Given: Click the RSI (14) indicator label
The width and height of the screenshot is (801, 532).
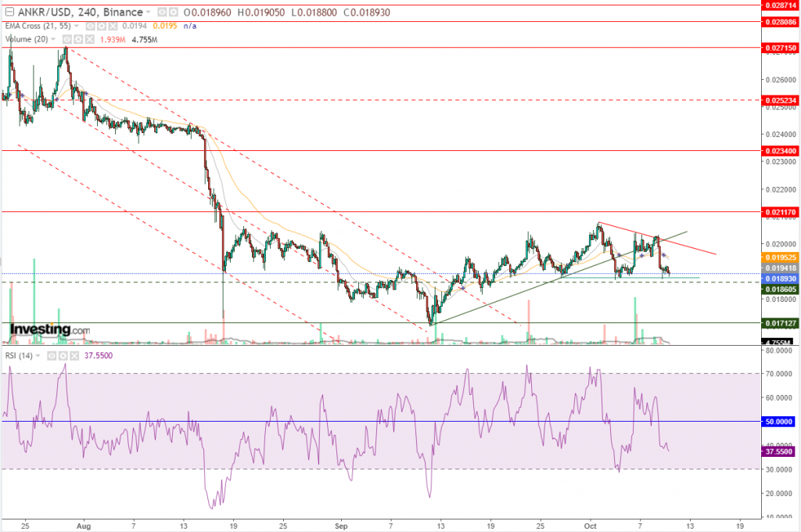Looking at the screenshot, I should coord(19,356).
